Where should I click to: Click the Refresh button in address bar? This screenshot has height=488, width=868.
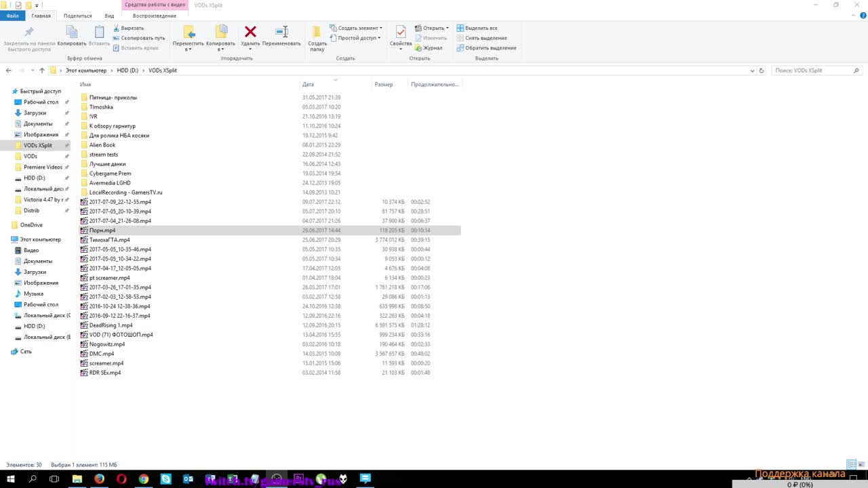tap(762, 70)
